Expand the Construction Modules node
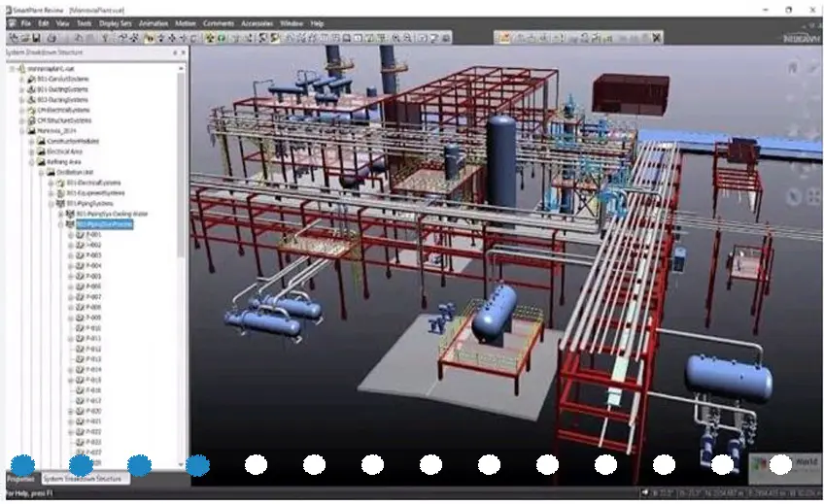Screen dimensions: 824x504 click(x=31, y=141)
